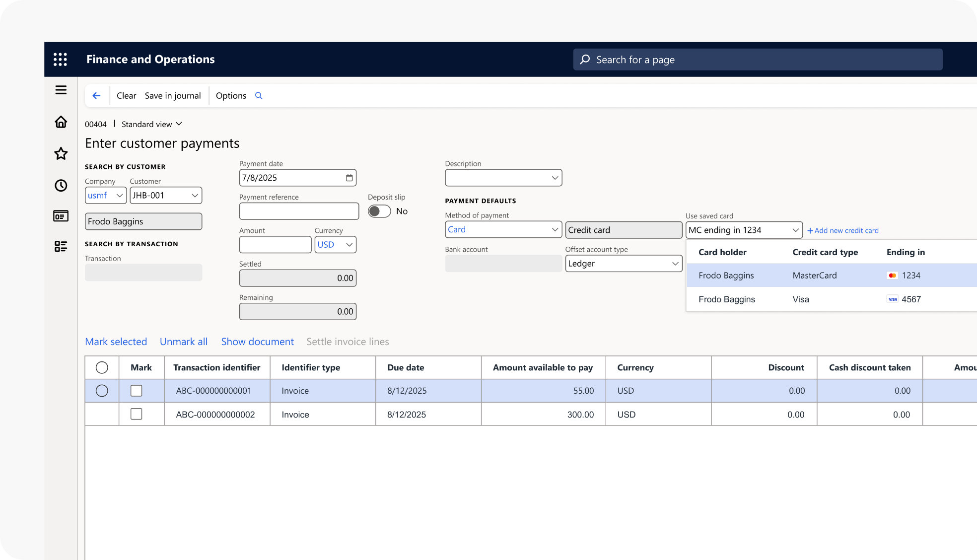Check the Mark box for ABC-000000000001
This screenshot has width=977, height=560.
pyautogui.click(x=136, y=391)
